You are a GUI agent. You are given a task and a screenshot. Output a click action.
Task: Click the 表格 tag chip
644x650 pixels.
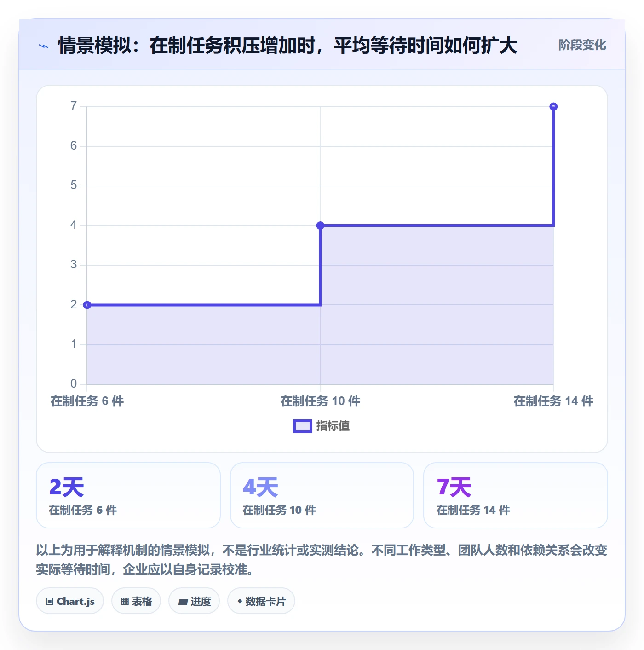click(x=136, y=601)
